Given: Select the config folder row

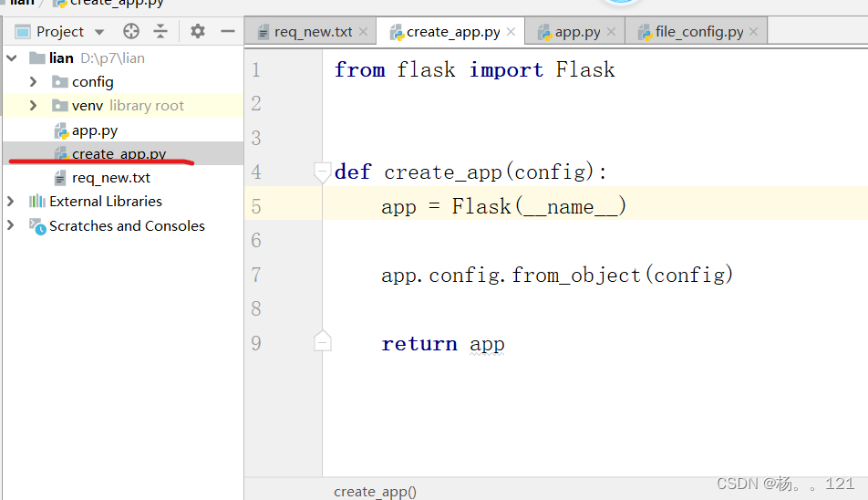Looking at the screenshot, I should click(x=123, y=82).
